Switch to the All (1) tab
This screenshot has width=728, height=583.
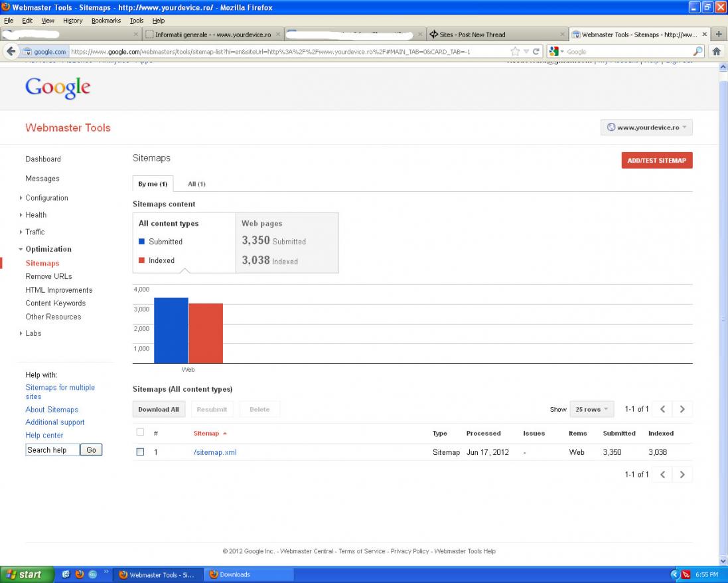pos(196,184)
